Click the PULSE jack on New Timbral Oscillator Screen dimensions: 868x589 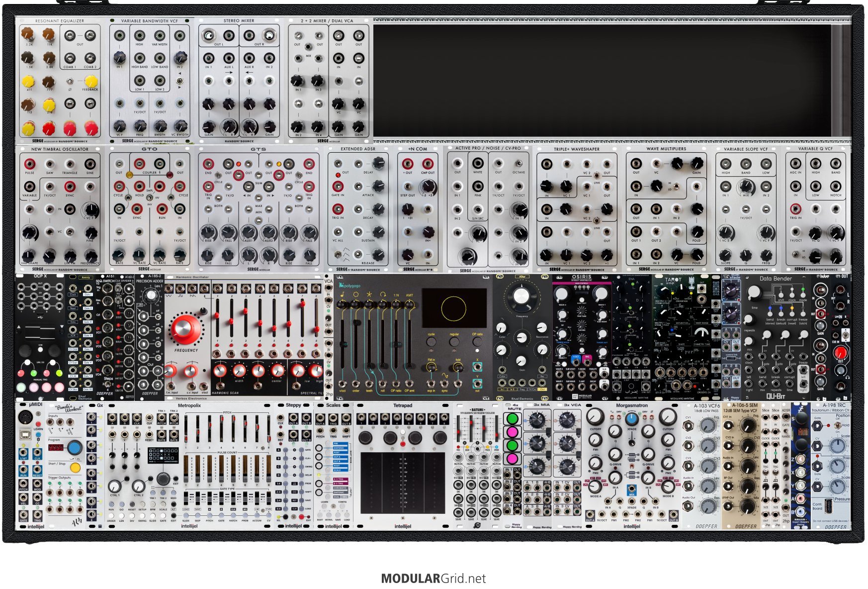[30, 164]
